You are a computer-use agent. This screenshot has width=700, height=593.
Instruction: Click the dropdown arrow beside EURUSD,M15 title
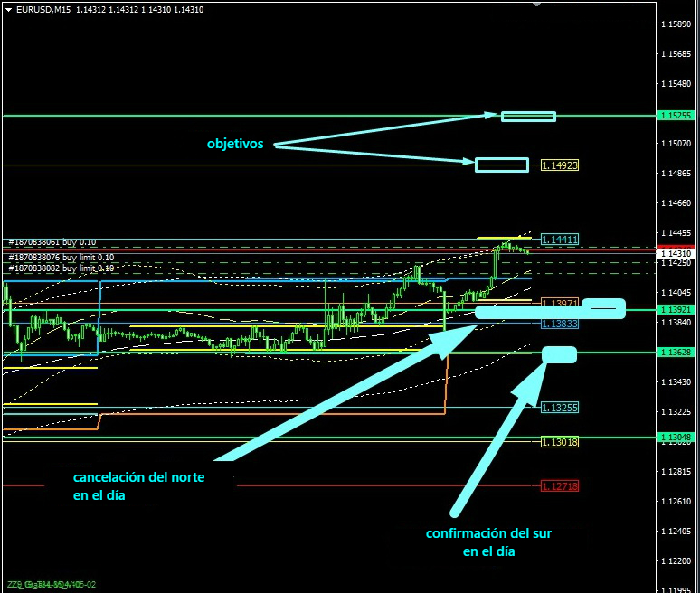pyautogui.click(x=8, y=10)
